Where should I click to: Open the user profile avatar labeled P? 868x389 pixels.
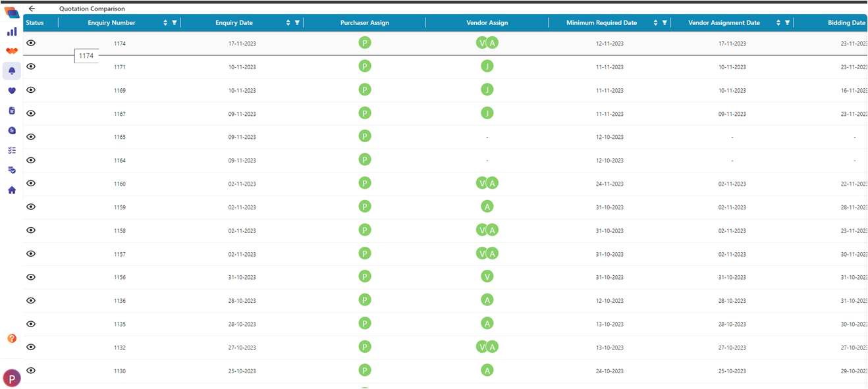(12, 378)
